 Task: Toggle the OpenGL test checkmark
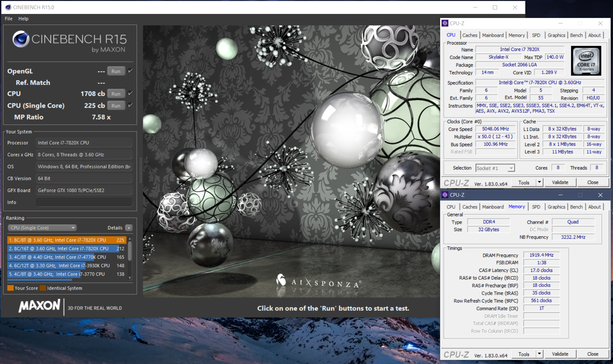pyautogui.click(x=130, y=71)
